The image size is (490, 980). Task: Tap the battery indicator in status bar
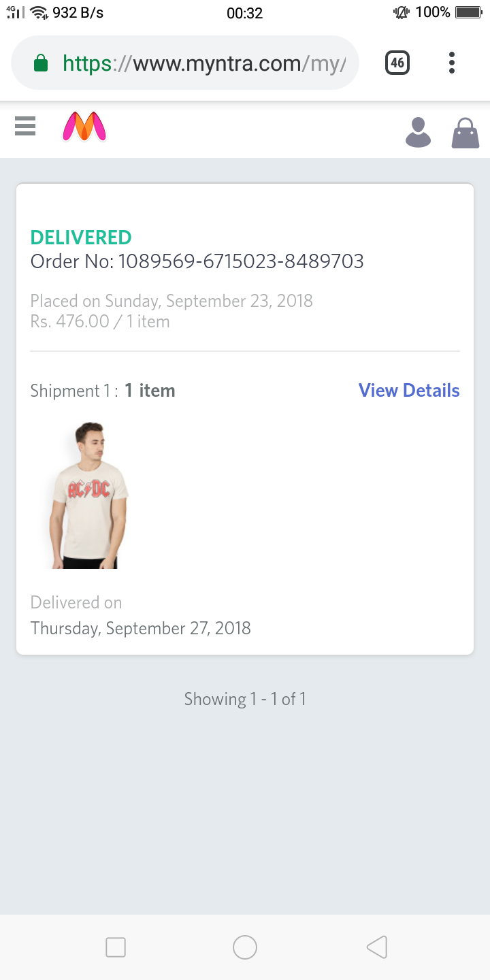pos(468,12)
